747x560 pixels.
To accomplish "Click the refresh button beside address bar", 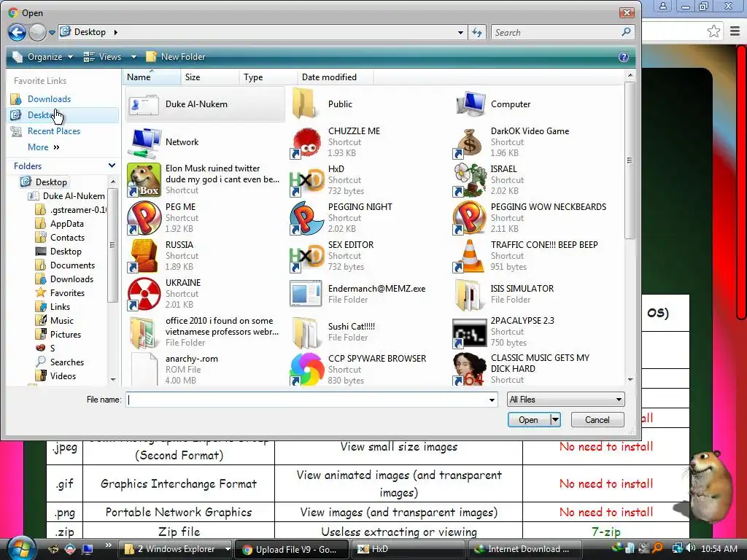I will [x=477, y=32].
